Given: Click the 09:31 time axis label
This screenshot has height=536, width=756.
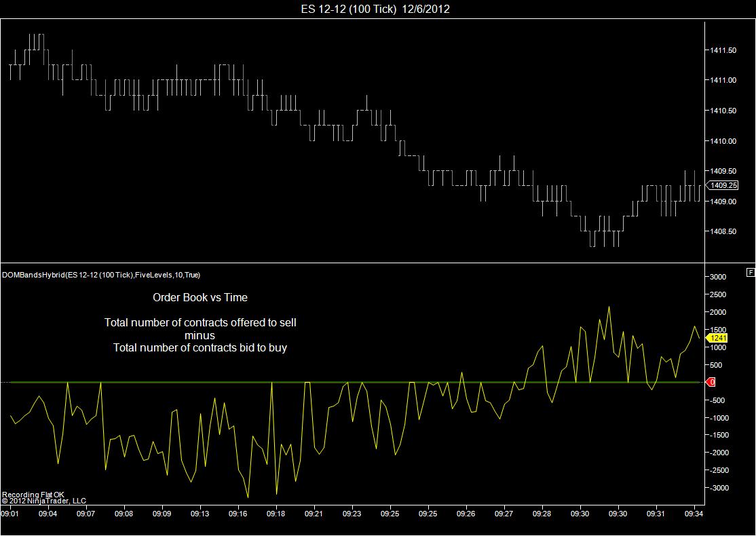Looking at the screenshot, I should [x=656, y=514].
